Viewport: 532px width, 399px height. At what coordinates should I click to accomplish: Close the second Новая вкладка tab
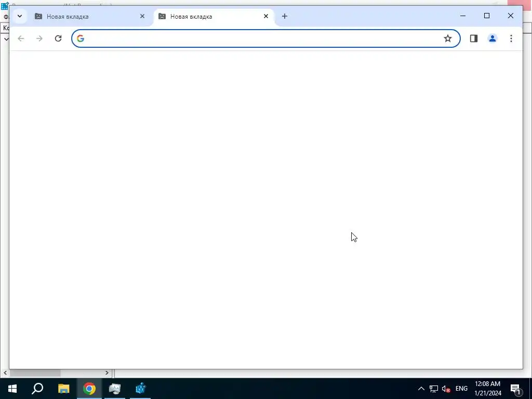[x=266, y=16]
